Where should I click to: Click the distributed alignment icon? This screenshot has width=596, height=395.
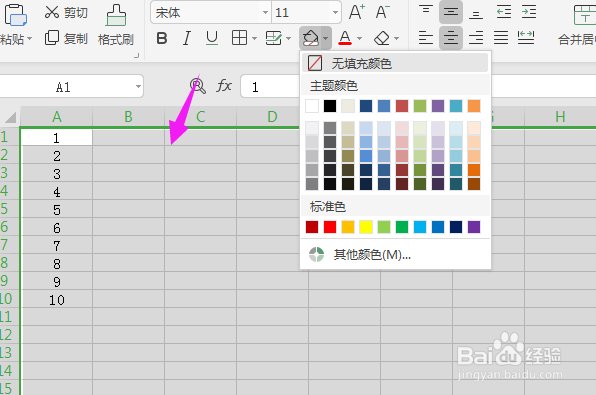[x=526, y=38]
